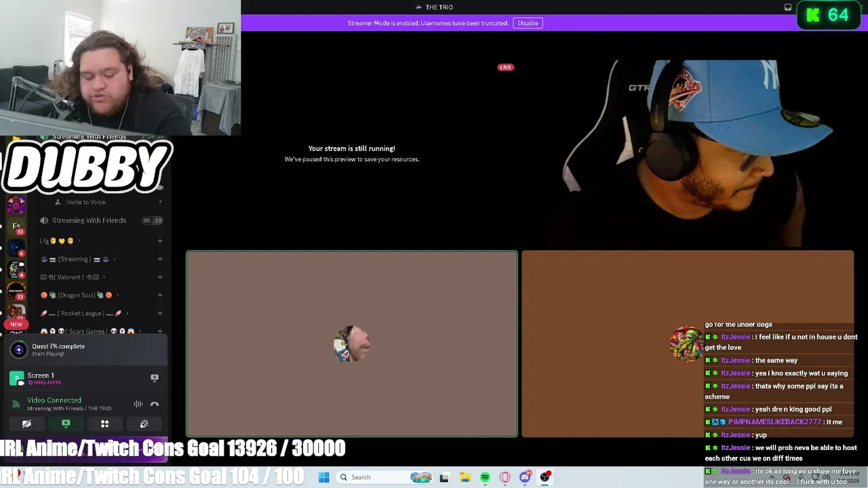This screenshot has height=488, width=868.
Task: Add a channel to [Rocket League] category
Action: coord(160,313)
